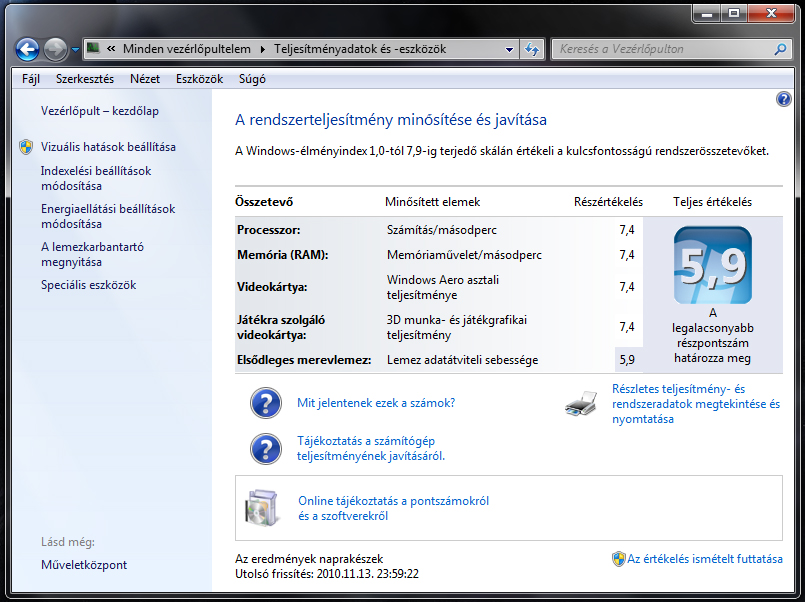
Task: Click the magnifier search icon
Action: point(781,49)
